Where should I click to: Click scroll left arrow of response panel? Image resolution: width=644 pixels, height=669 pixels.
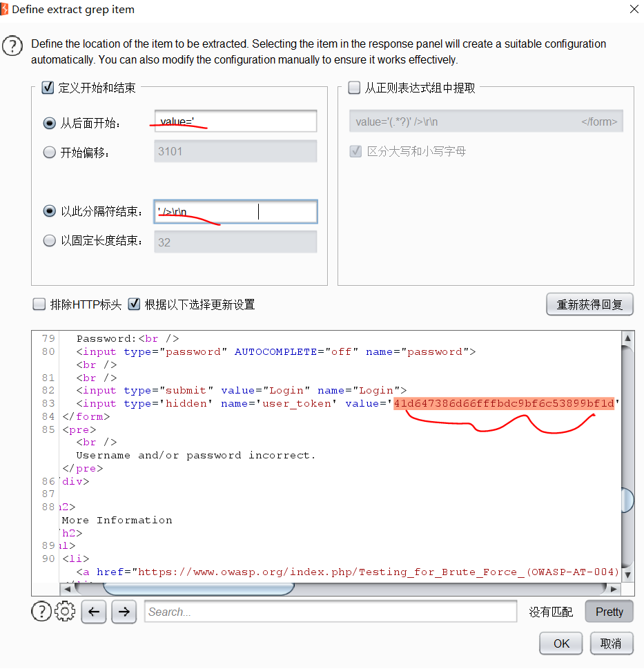tap(67, 589)
